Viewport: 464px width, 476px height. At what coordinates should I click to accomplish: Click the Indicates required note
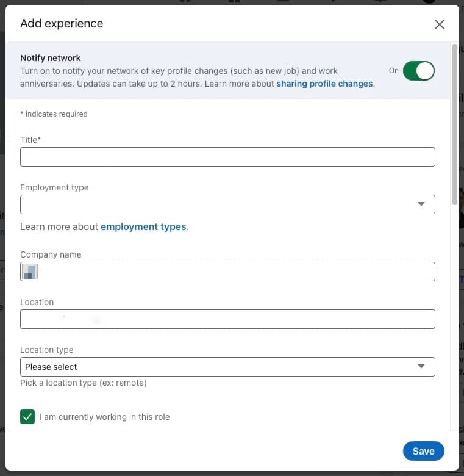pyautogui.click(x=54, y=114)
